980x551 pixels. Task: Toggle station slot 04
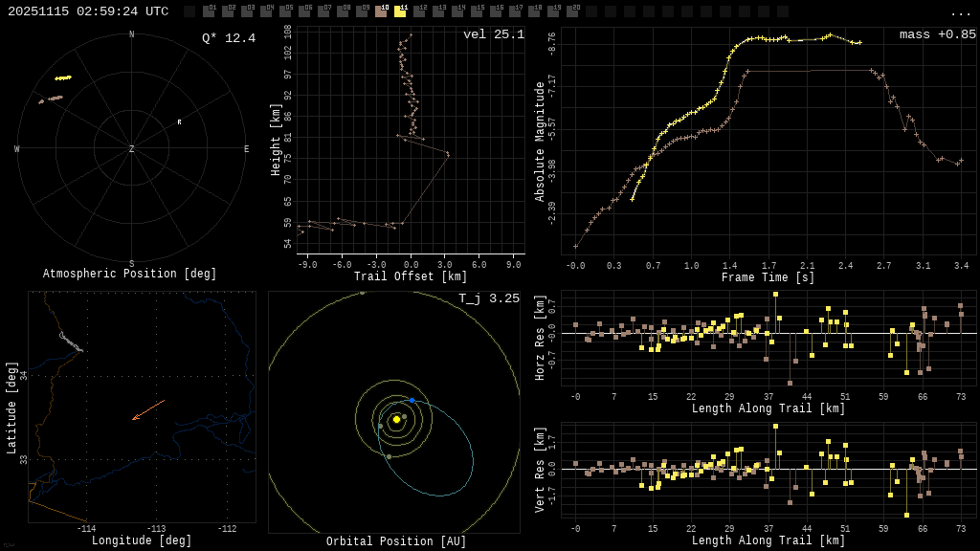[x=266, y=11]
